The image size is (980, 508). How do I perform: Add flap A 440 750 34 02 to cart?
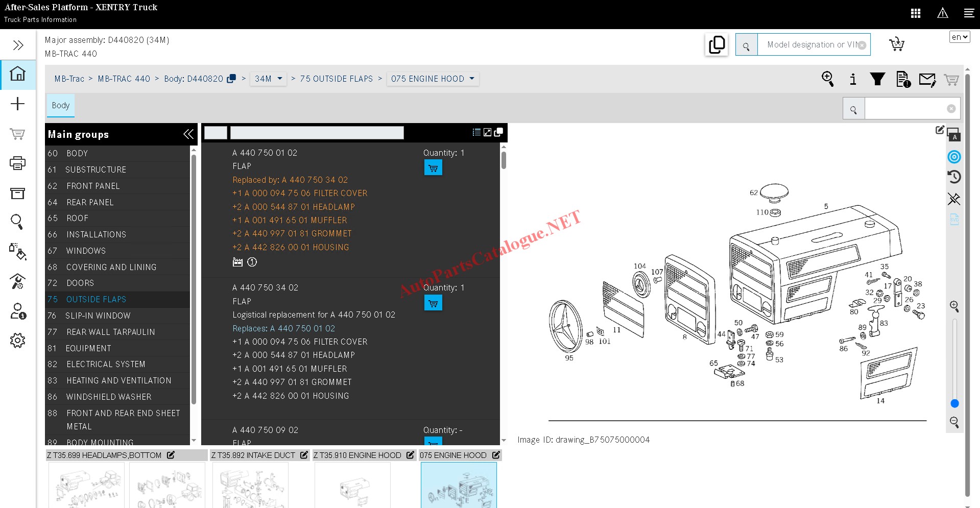(x=433, y=303)
